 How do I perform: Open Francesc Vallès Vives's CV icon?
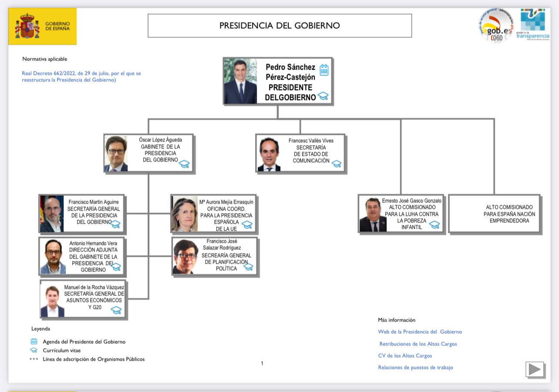pyautogui.click(x=337, y=164)
